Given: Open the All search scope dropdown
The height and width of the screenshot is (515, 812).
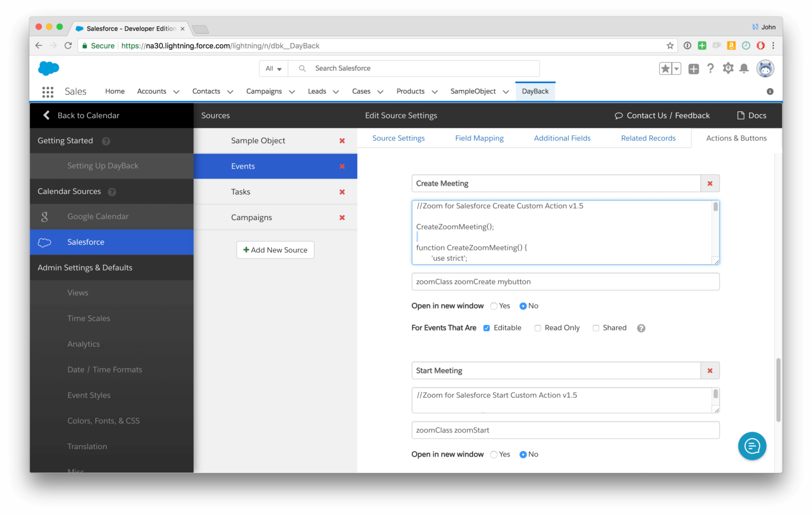Looking at the screenshot, I should (273, 68).
